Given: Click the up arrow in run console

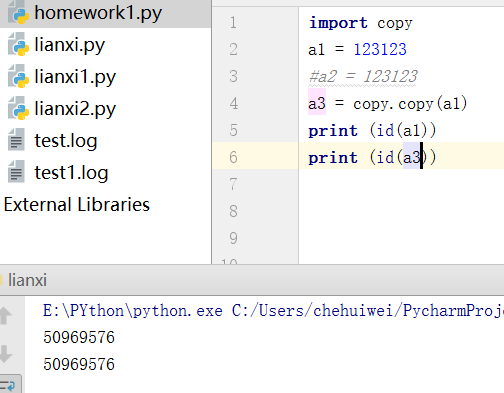Looking at the screenshot, I should (x=5, y=316).
